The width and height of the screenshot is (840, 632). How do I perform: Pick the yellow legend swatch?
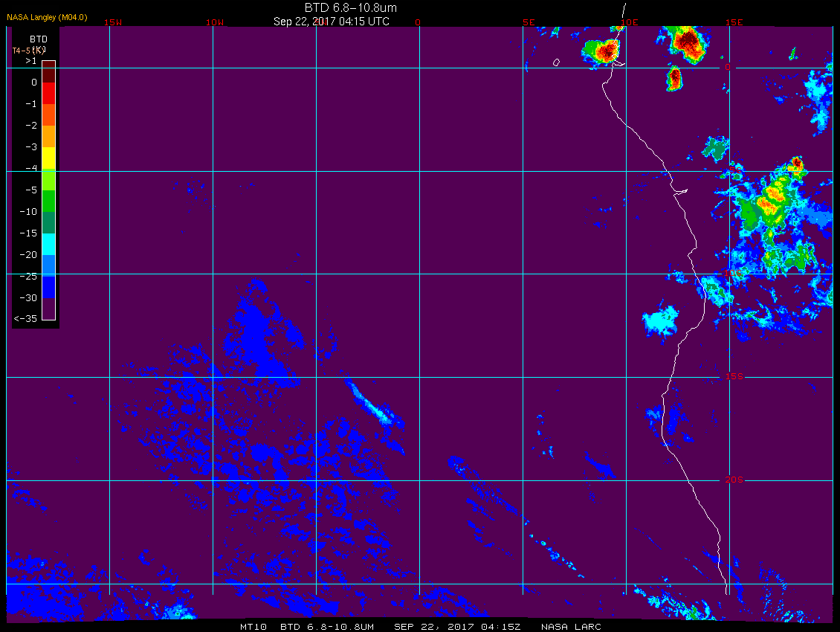(x=49, y=158)
